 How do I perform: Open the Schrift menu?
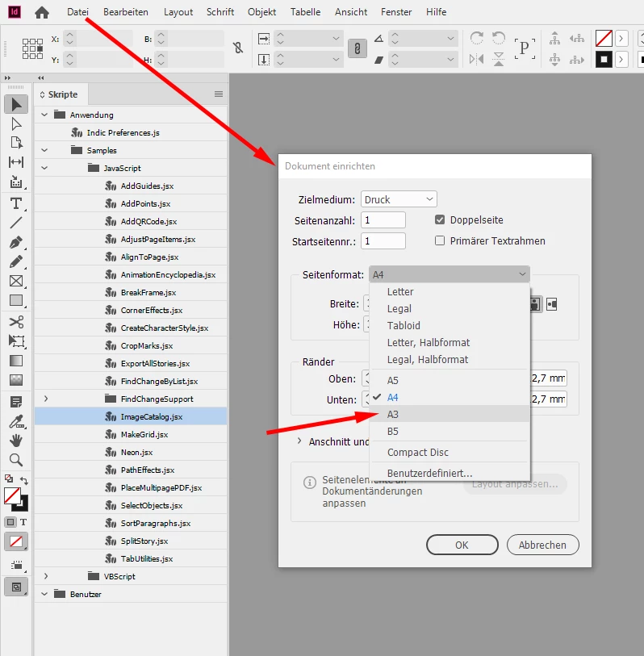tap(220, 12)
